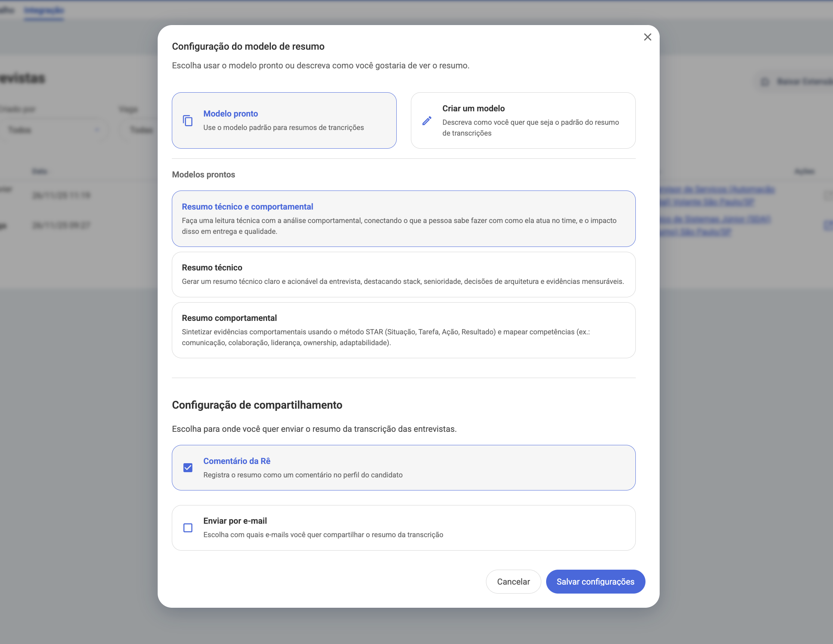Image resolution: width=833 pixels, height=644 pixels.
Task: Click the copy icon on the Modelo pronto card
Action: tap(188, 120)
